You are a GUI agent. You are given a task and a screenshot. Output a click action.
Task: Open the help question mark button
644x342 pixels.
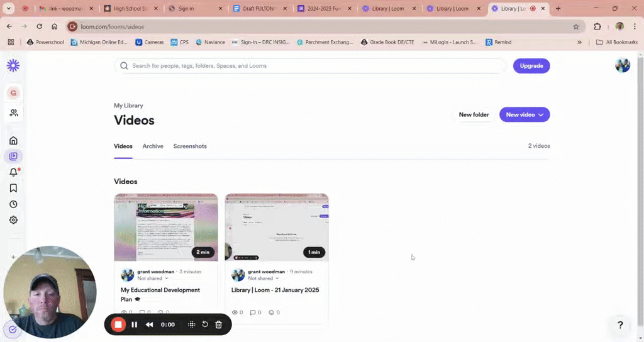pos(620,325)
